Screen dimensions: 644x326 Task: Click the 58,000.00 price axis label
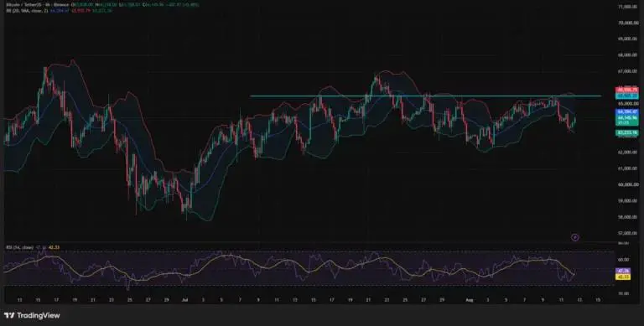[627, 217]
